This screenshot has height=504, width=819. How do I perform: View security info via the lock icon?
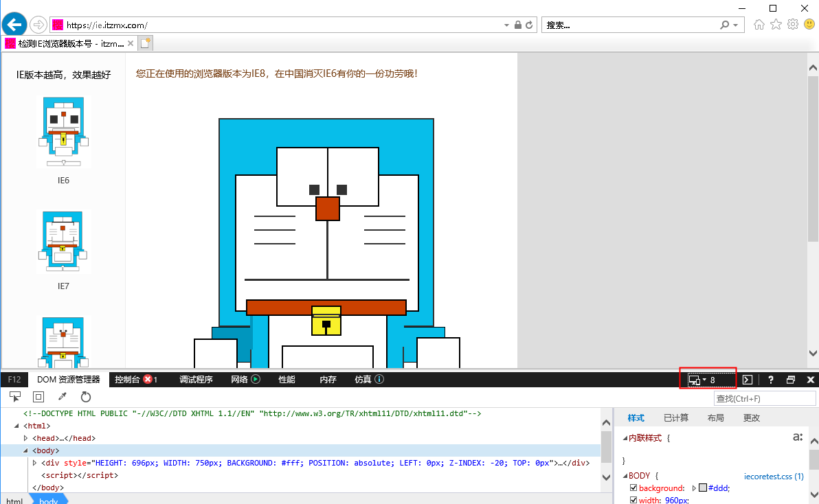click(517, 25)
